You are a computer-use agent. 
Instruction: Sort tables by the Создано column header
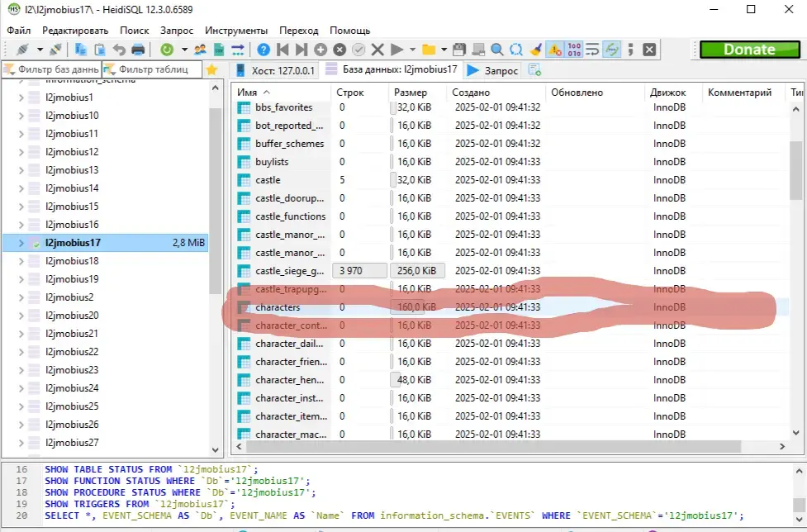[x=496, y=92]
